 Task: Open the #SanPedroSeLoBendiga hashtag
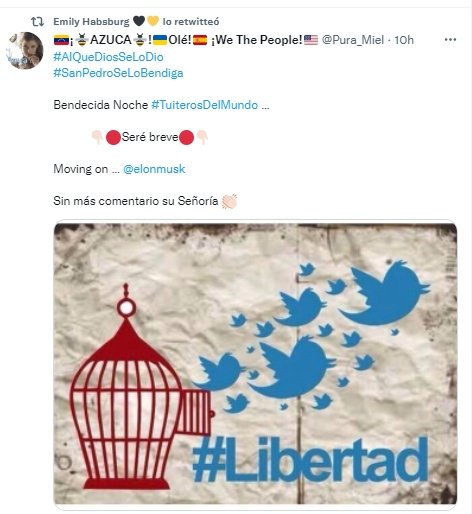(x=118, y=73)
